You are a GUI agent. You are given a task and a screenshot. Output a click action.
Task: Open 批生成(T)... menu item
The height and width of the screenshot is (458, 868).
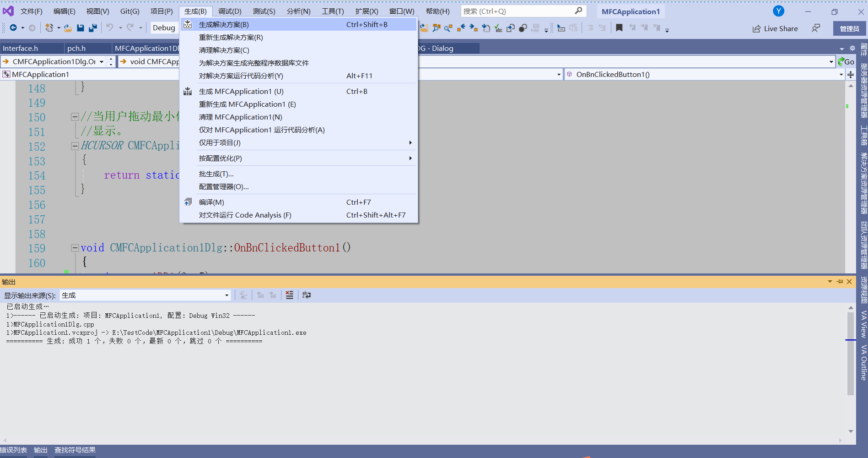(x=298, y=174)
